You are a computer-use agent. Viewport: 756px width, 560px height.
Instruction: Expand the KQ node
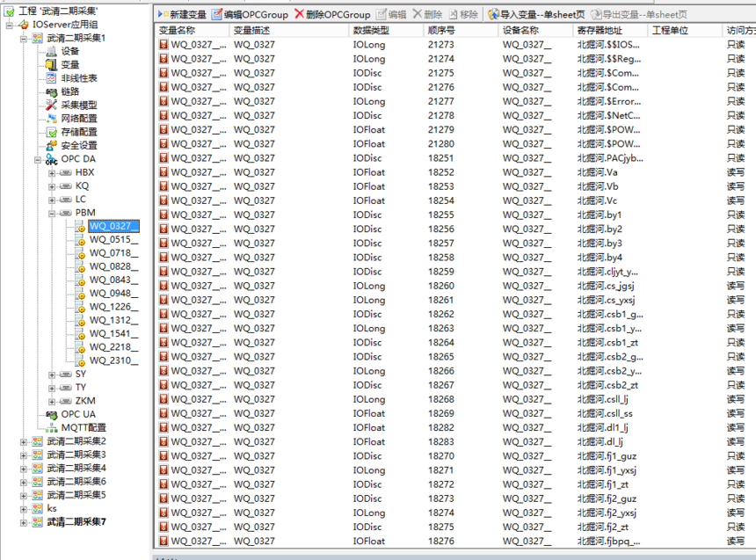tap(52, 186)
